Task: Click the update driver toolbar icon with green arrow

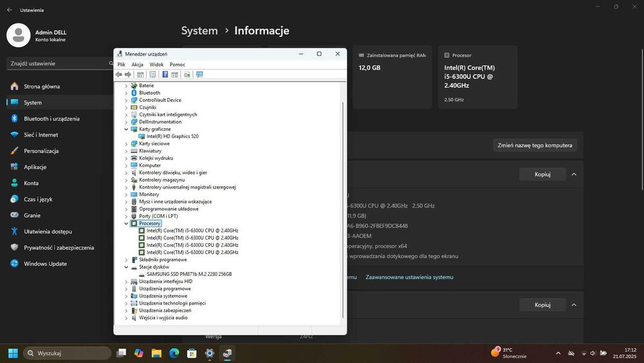Action: [x=187, y=74]
